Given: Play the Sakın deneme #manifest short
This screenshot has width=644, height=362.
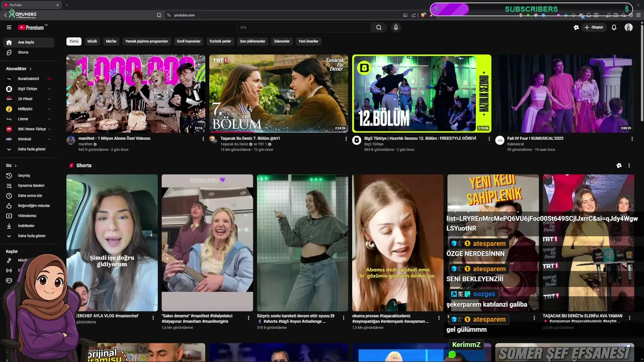Looking at the screenshot, I should click(207, 243).
